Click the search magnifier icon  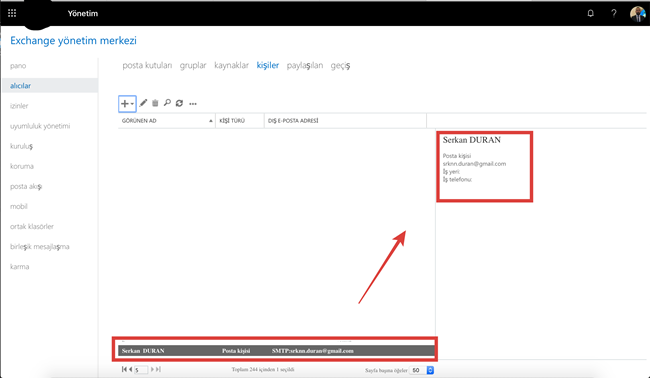(167, 103)
